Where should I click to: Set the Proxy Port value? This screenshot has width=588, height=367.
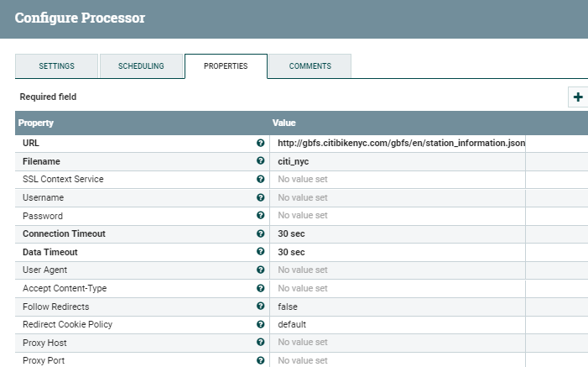coord(398,360)
